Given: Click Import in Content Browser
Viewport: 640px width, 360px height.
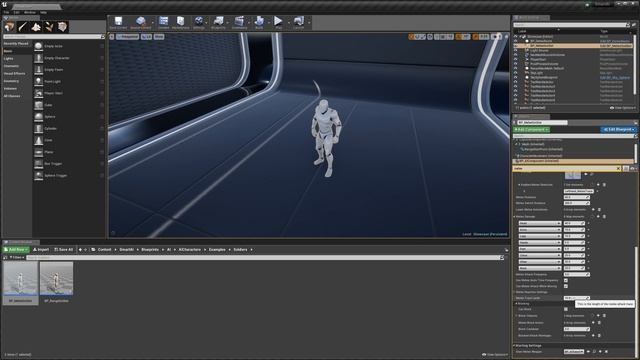Looking at the screenshot, I should click(41, 249).
